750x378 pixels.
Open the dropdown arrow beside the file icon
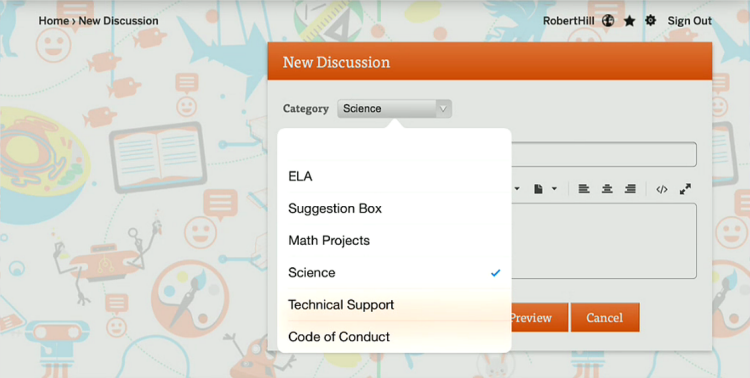[x=554, y=189]
